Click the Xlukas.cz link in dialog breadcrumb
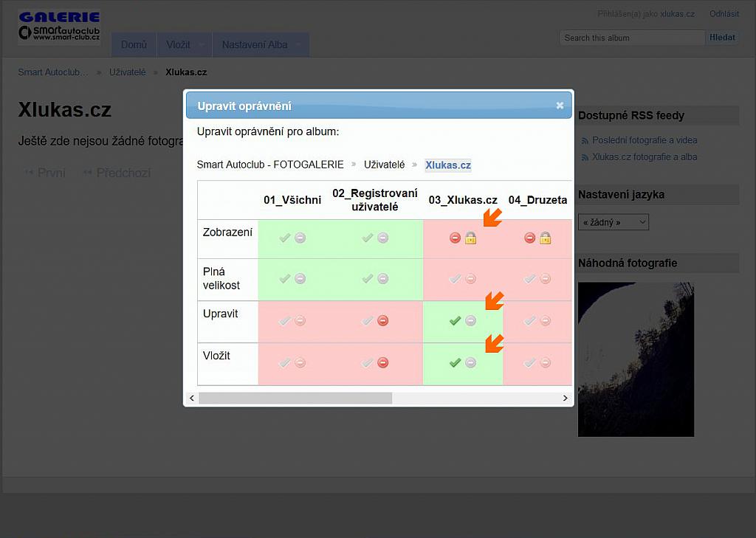Viewport: 756px width, 538px height. click(x=448, y=165)
